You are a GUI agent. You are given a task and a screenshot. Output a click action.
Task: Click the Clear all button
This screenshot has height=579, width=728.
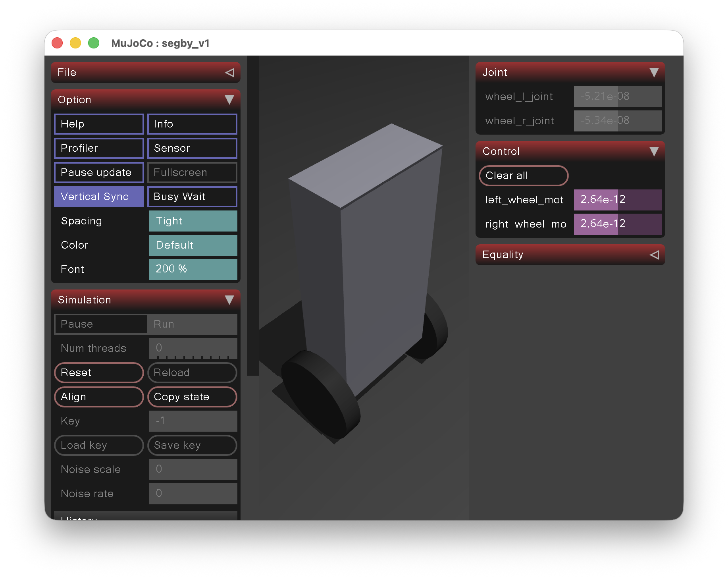[524, 176]
